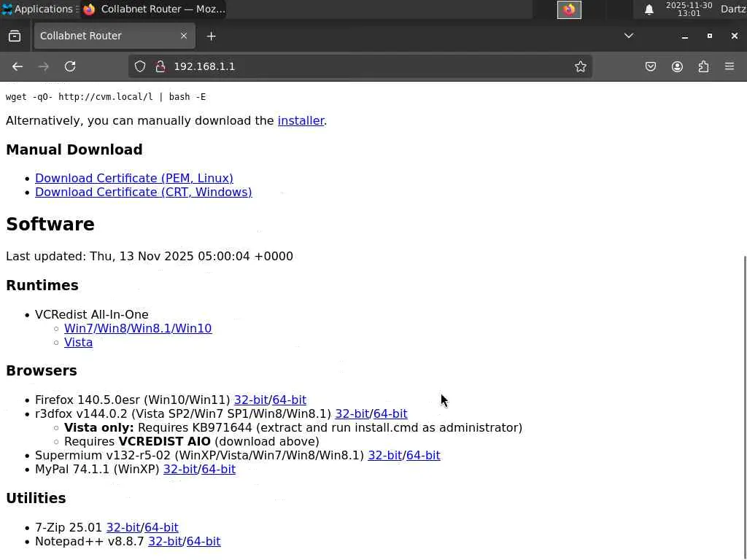Open the Firefox View icon

tap(15, 36)
